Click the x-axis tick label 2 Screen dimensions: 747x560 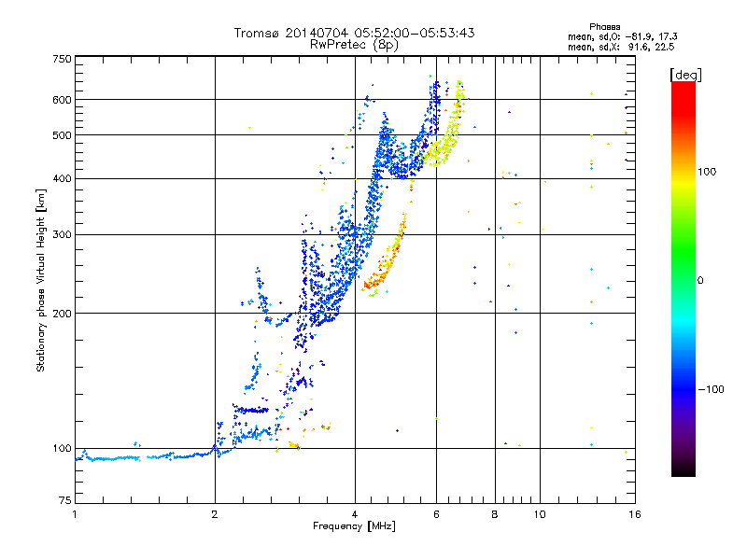(x=215, y=514)
